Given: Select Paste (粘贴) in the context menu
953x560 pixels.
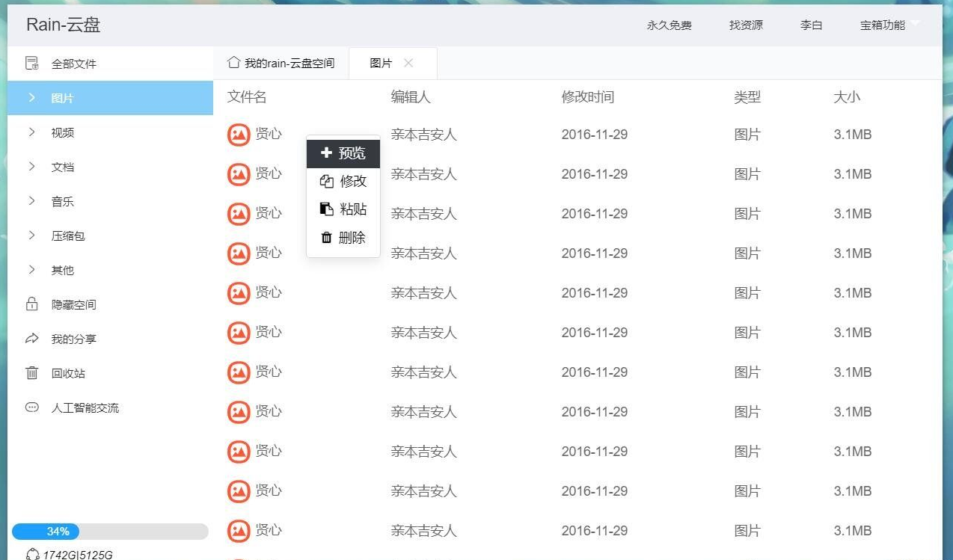Looking at the screenshot, I should coord(343,209).
